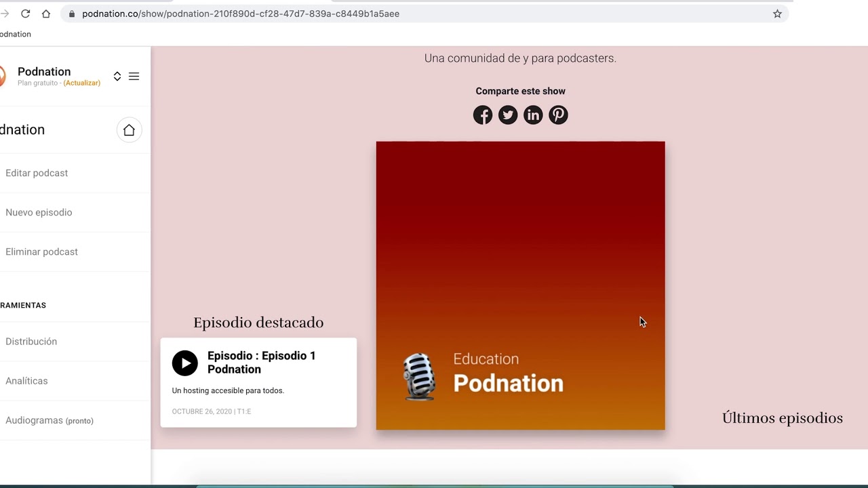Click the 'Comparte este show' label
Viewport: 868px width, 488px height.
tap(520, 91)
